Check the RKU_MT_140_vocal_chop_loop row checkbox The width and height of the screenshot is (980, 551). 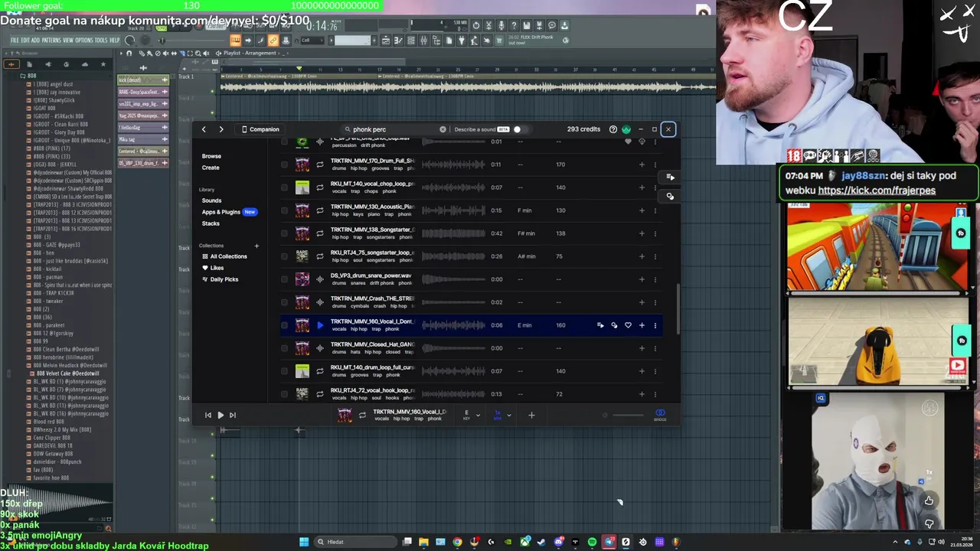pyautogui.click(x=285, y=187)
